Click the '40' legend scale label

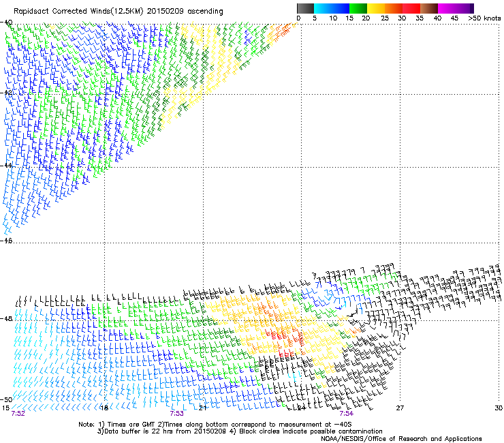[437, 18]
